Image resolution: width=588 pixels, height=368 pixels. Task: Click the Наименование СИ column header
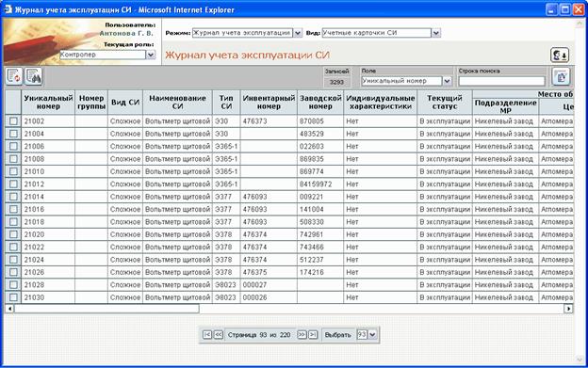[177, 103]
